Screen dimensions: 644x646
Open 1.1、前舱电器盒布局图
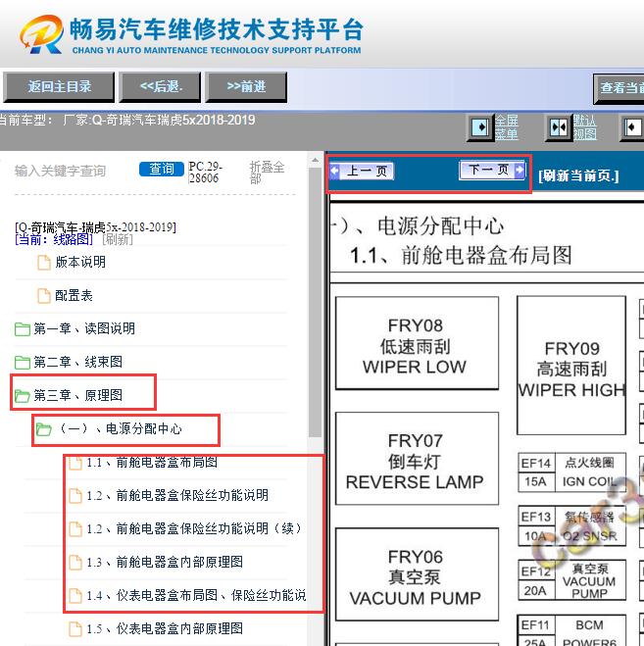coord(152,463)
